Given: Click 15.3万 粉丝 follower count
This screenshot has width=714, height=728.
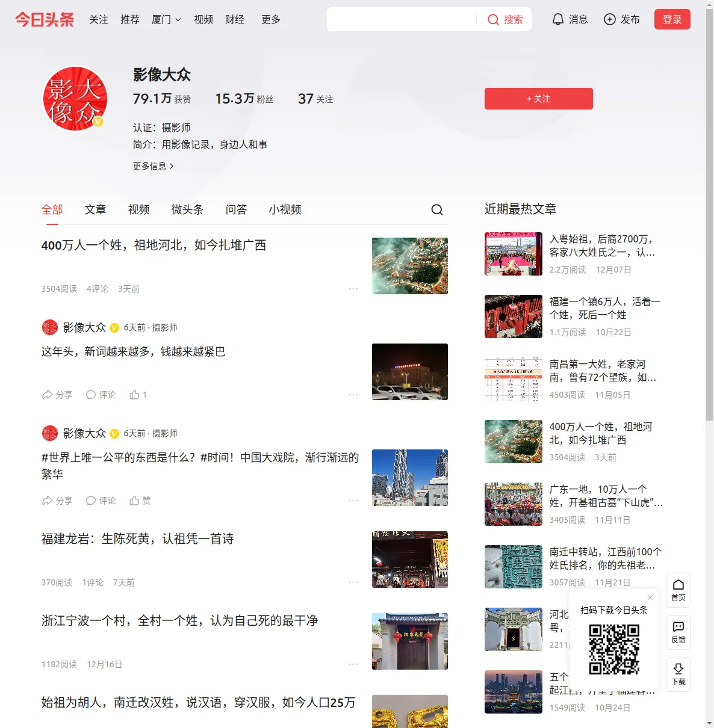Looking at the screenshot, I should click(x=244, y=99).
